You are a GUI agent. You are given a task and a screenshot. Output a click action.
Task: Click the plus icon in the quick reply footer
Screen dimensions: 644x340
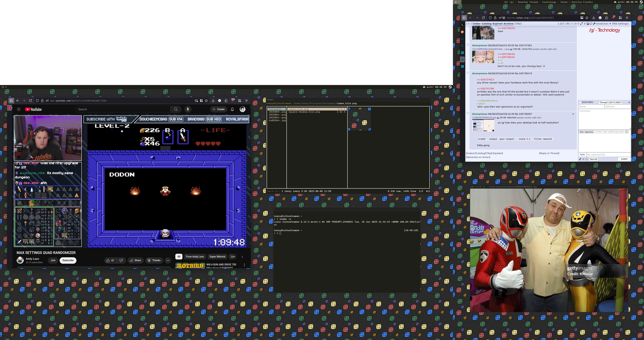point(587,159)
